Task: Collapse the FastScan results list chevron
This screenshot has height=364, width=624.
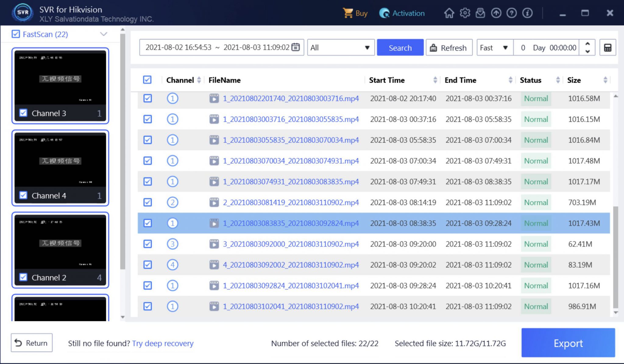Action: [104, 34]
